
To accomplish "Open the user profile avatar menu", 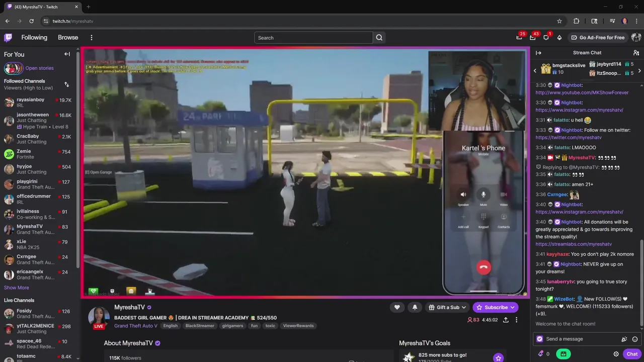I will (636, 37).
